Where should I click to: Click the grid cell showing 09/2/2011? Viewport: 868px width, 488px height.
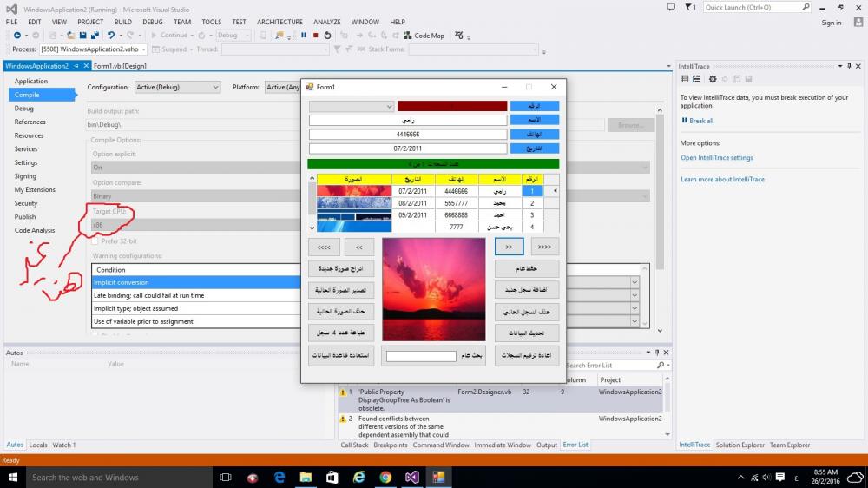click(413, 215)
